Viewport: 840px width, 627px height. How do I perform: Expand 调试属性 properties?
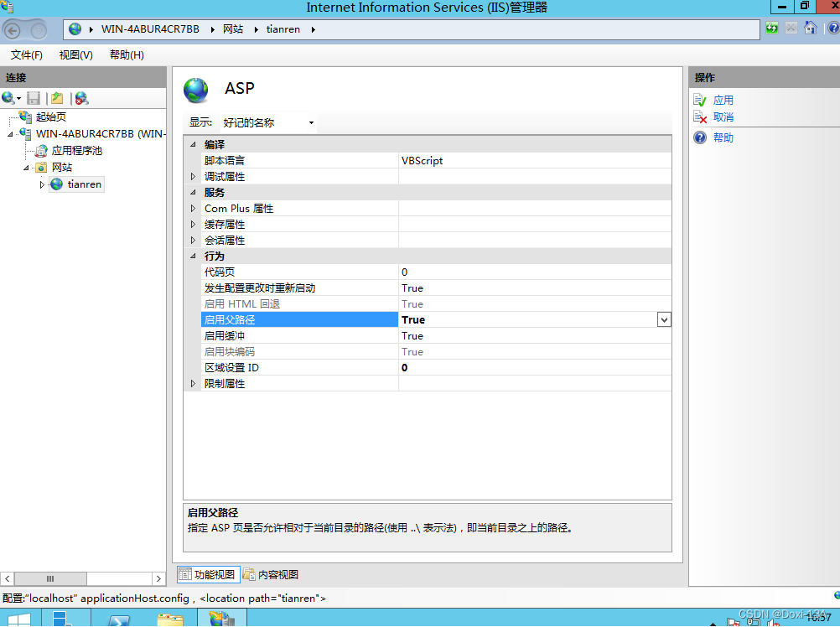(x=193, y=176)
